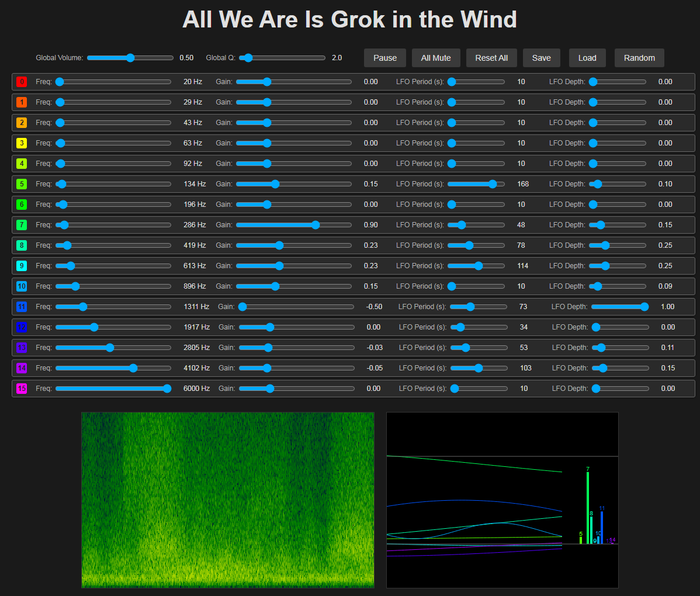Image resolution: width=700 pixels, height=596 pixels.
Task: Adjust band 13 Freq slider
Action: (113, 348)
